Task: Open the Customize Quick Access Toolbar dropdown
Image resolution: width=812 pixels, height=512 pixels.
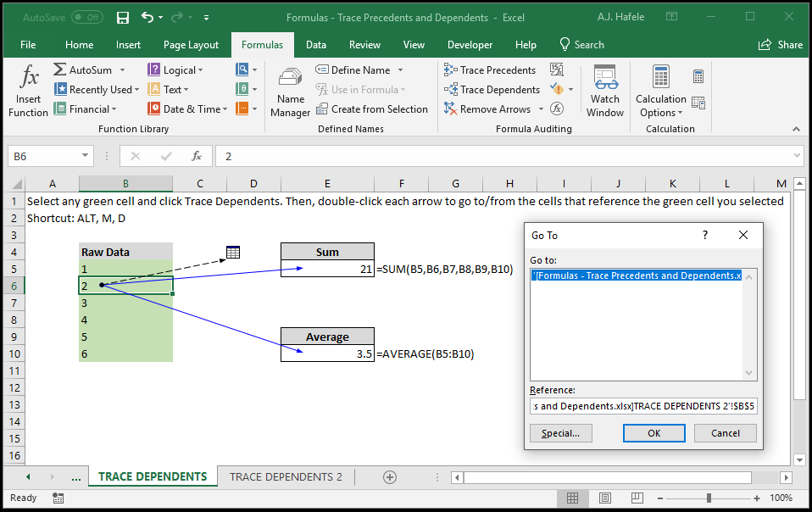Action: 206,18
